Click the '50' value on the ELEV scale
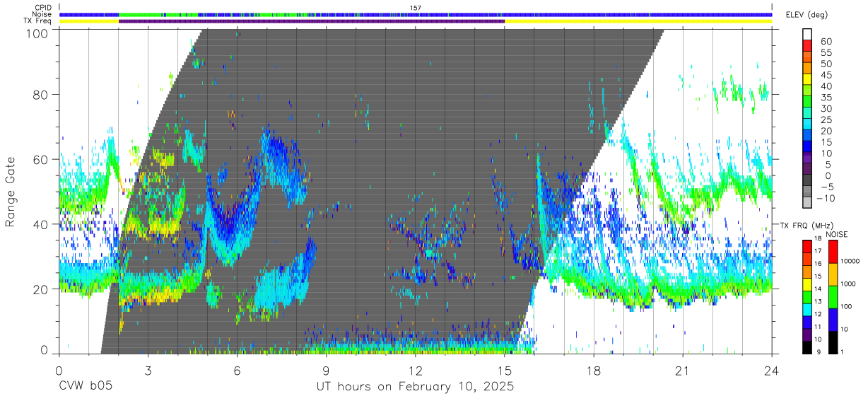868x401 pixels. click(x=826, y=64)
